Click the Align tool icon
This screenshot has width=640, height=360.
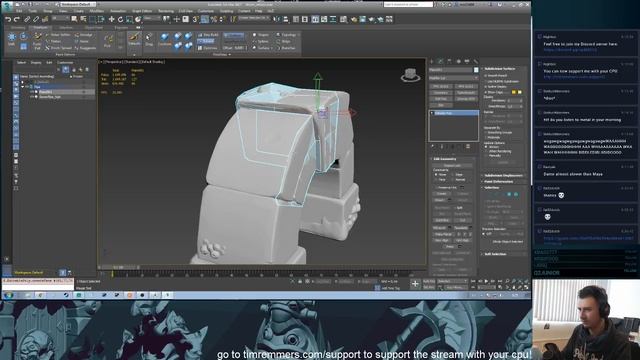[x=286, y=19]
